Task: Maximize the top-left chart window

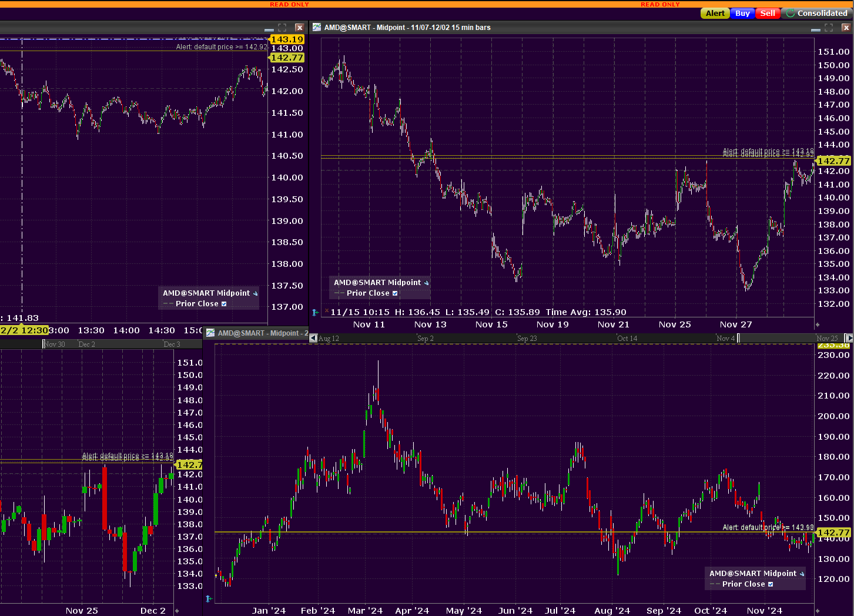Action: [x=282, y=28]
